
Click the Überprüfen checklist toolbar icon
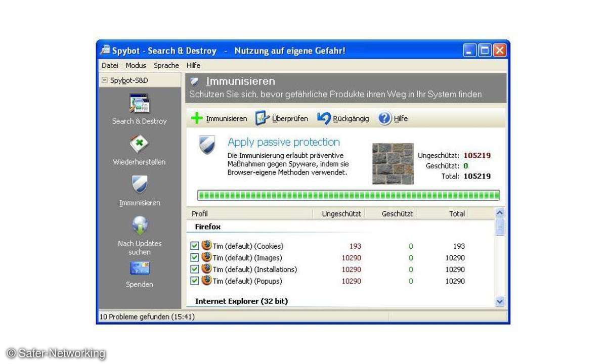263,118
